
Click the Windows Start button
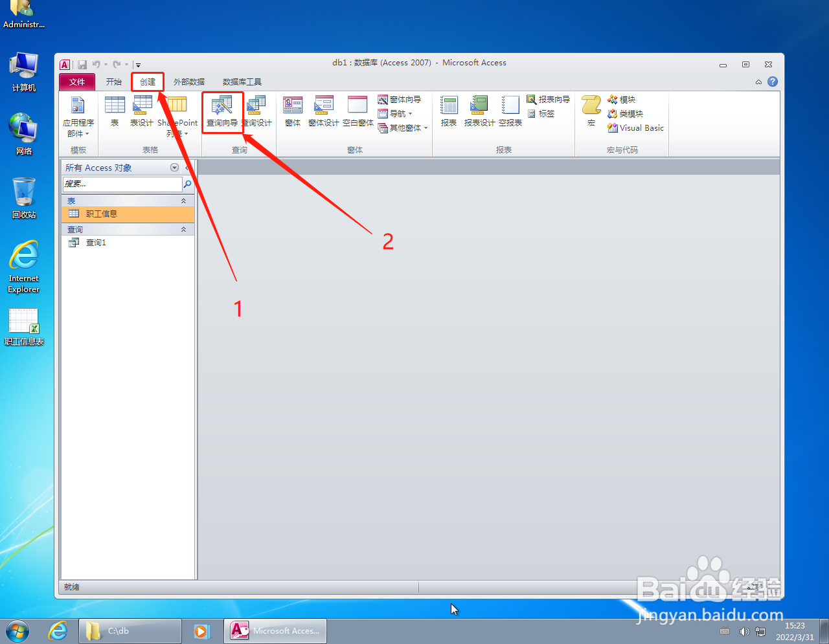17,630
